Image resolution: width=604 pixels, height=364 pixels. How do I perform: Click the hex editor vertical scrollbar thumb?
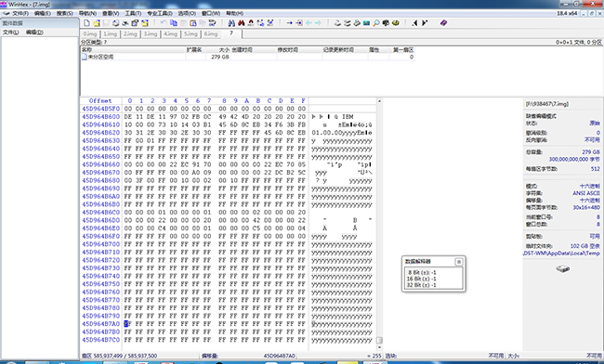click(x=379, y=340)
